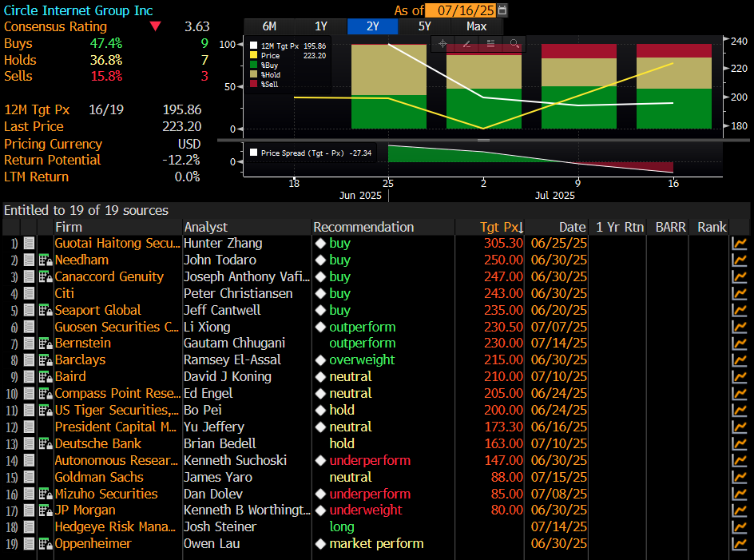
Task: Click target price 305.30
Action: tap(503, 244)
